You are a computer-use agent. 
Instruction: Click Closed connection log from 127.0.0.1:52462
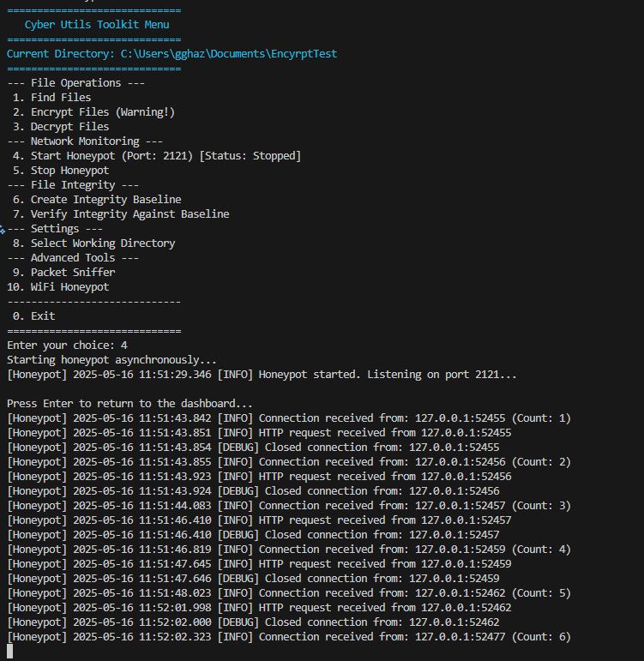[253, 622]
